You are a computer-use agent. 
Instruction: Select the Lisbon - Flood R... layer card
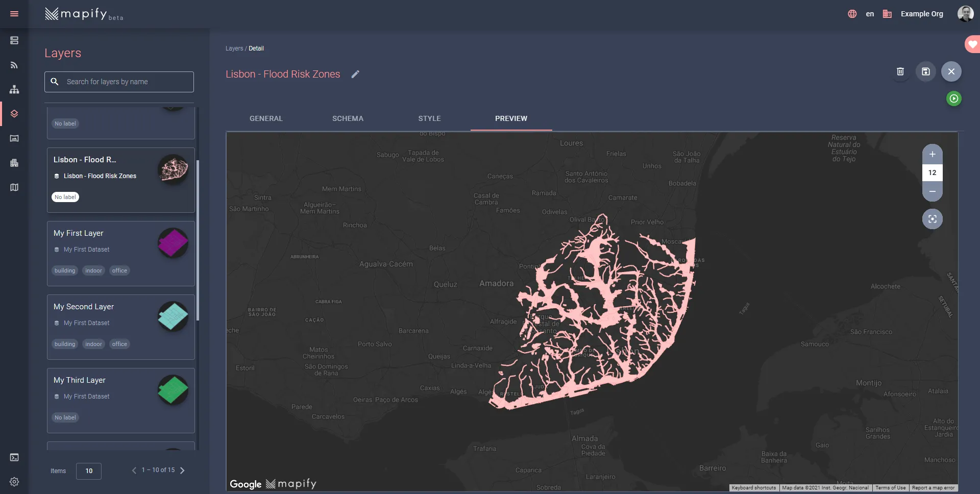(121, 180)
